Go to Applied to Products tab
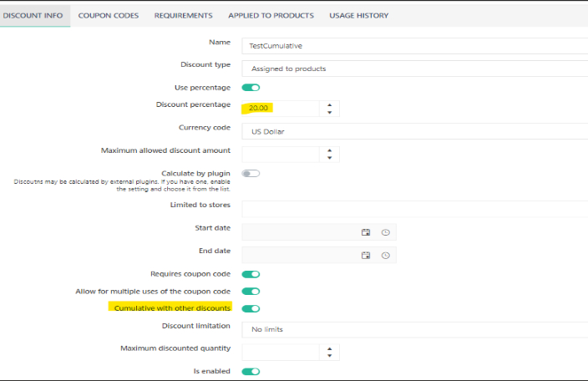 coord(271,15)
